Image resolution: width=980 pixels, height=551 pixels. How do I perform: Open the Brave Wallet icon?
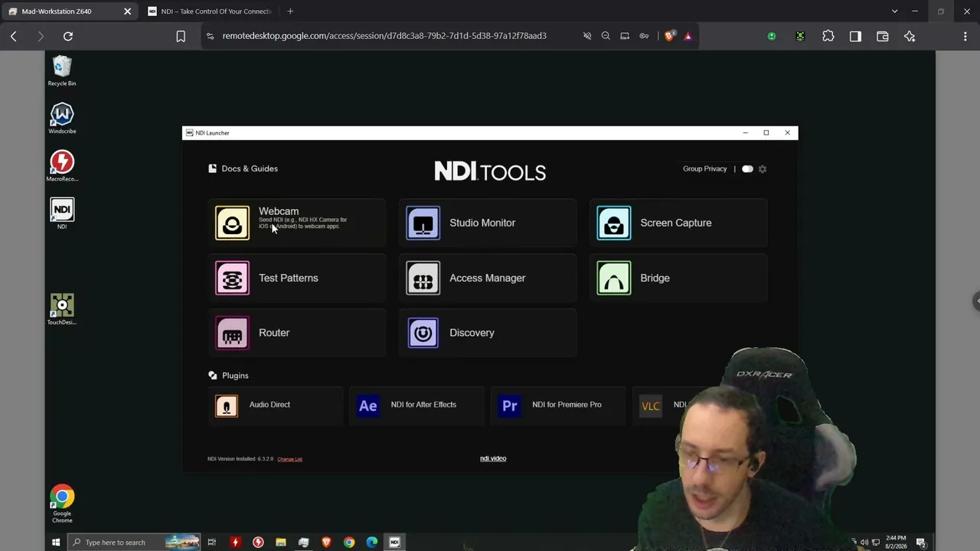pyautogui.click(x=883, y=36)
